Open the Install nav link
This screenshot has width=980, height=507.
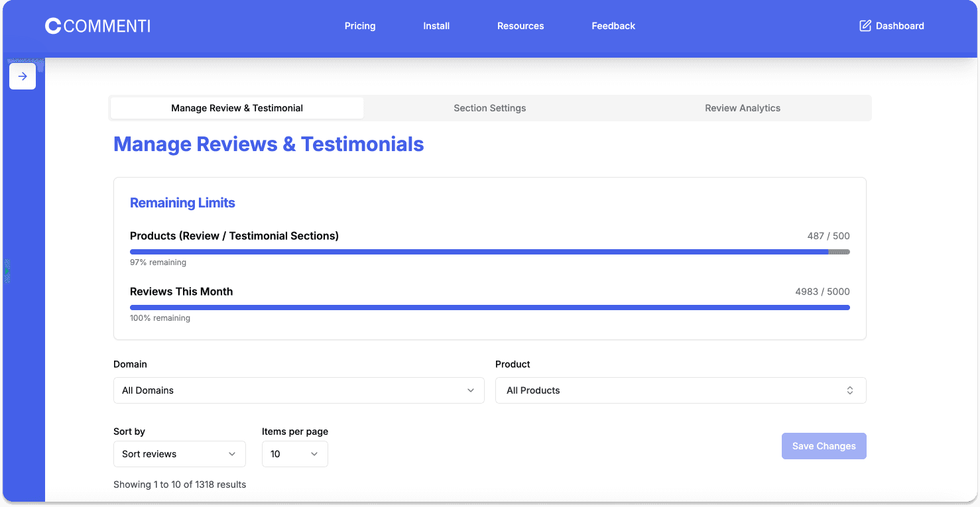436,26
